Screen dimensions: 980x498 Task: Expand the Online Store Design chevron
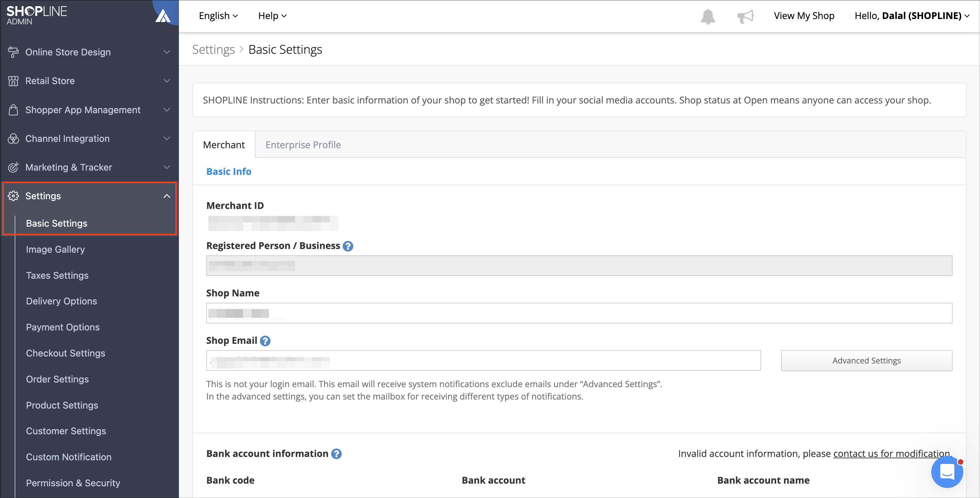tap(167, 52)
